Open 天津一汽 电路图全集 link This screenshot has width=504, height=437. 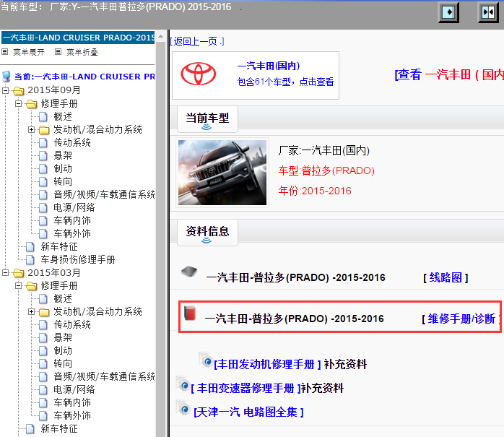pyautogui.click(x=248, y=412)
